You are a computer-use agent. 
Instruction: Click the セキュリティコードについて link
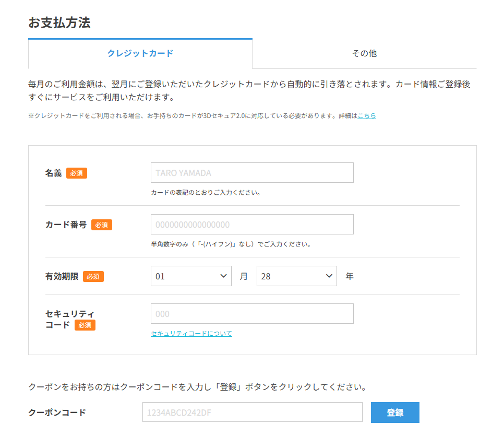(191, 333)
